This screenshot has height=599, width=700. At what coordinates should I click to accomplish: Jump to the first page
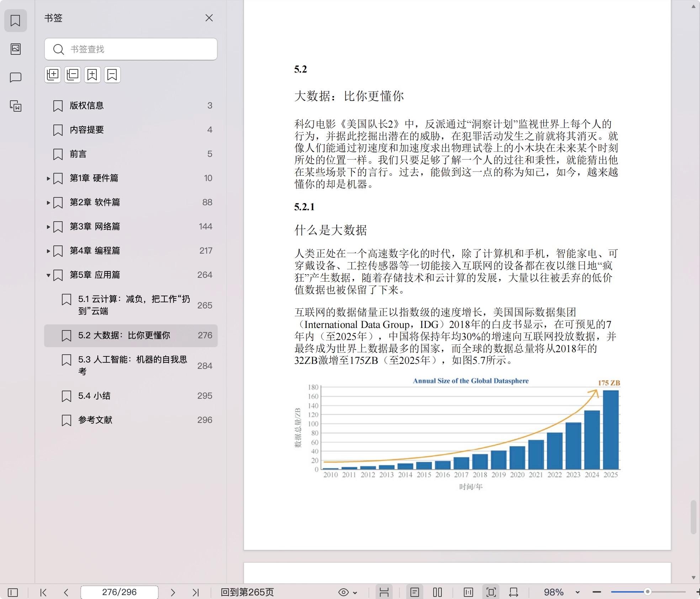click(x=43, y=592)
